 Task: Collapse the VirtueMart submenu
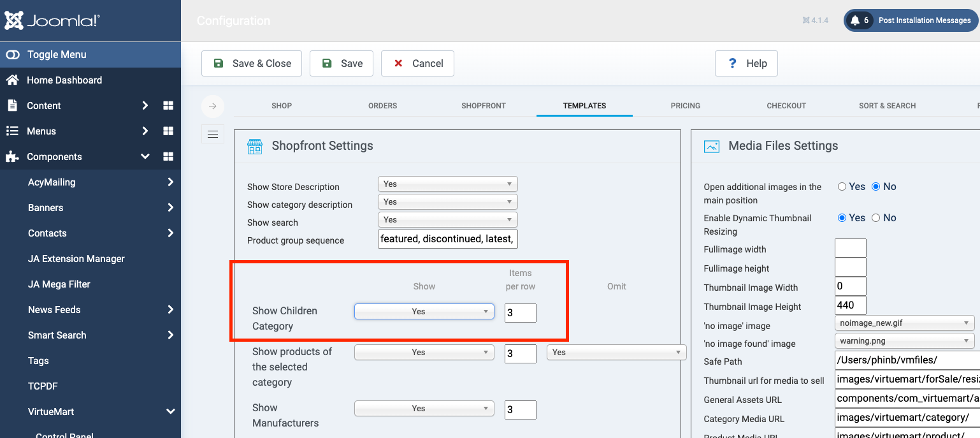[170, 412]
